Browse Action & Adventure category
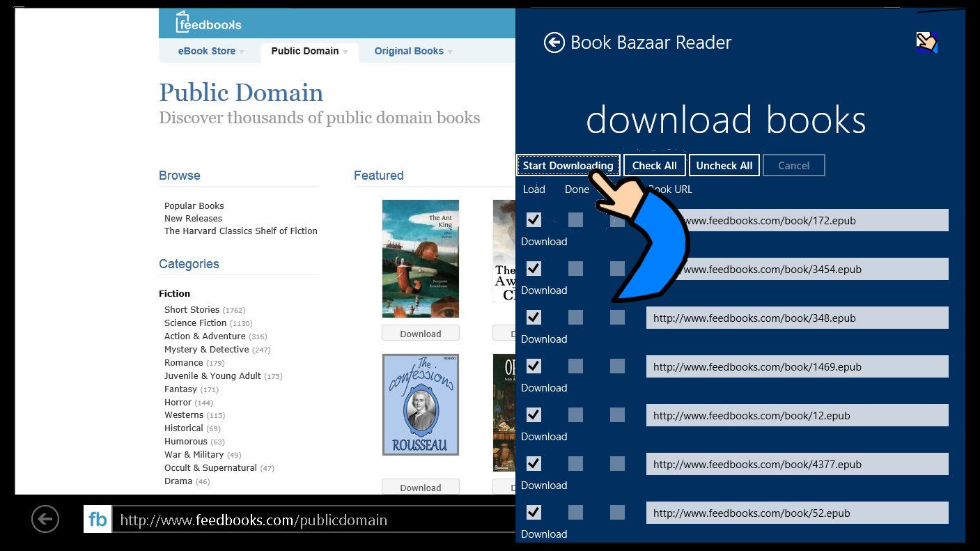 205,336
